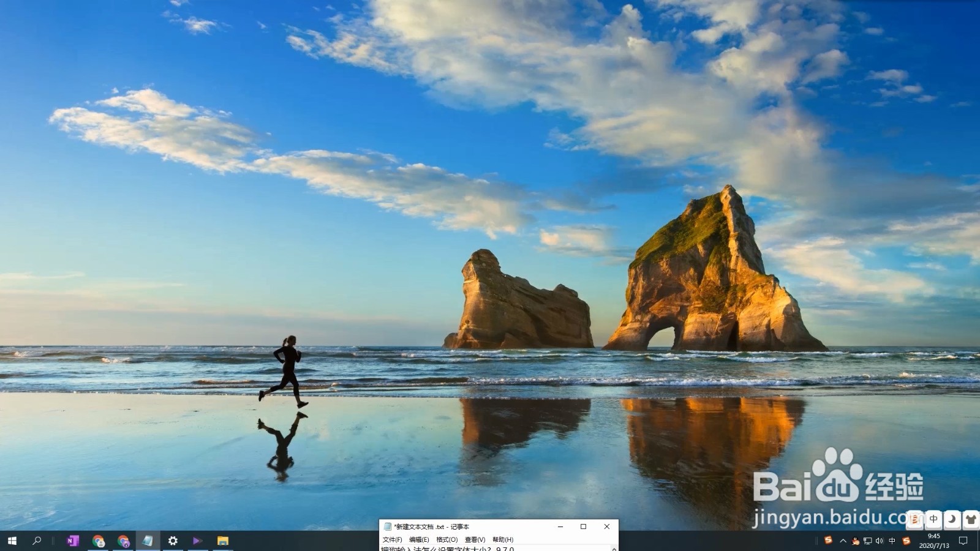
Task: Open the Windows Start menu
Action: click(x=12, y=541)
